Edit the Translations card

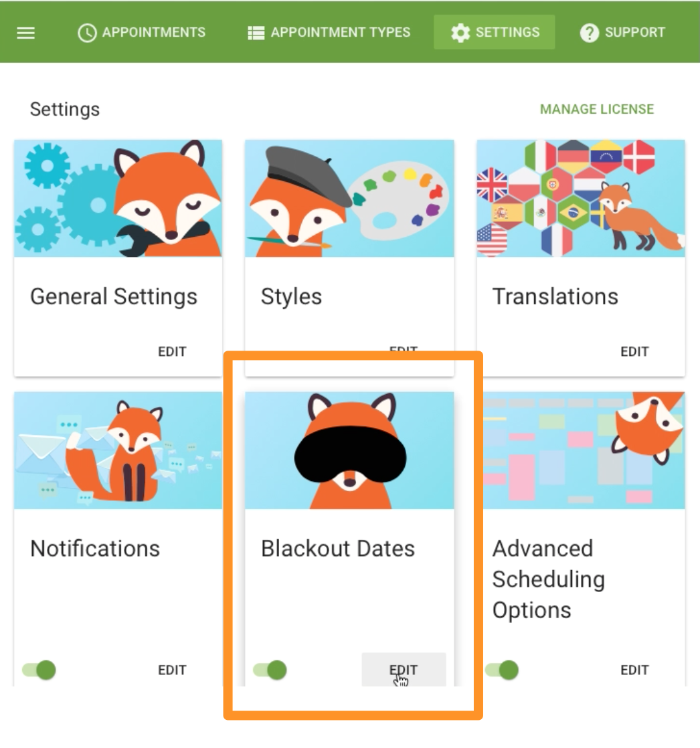[634, 351]
